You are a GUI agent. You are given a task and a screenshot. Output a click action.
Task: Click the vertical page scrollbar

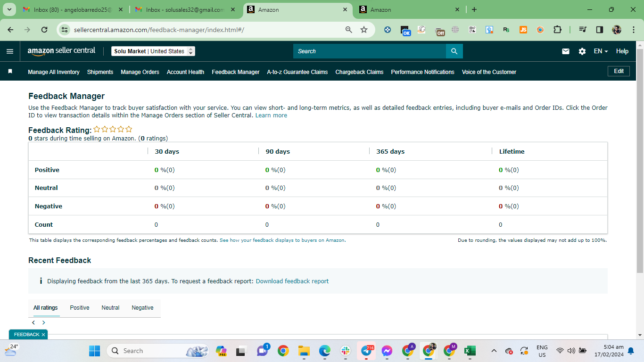(x=640, y=160)
